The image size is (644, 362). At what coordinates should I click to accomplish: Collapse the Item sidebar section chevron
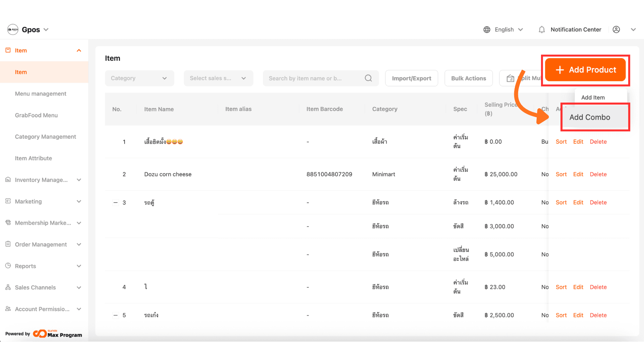[x=79, y=50]
